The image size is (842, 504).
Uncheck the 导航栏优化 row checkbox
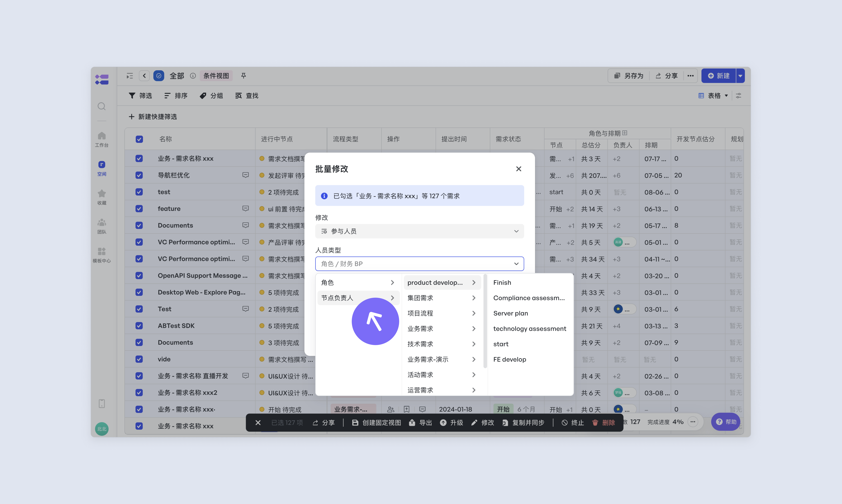pyautogui.click(x=139, y=175)
